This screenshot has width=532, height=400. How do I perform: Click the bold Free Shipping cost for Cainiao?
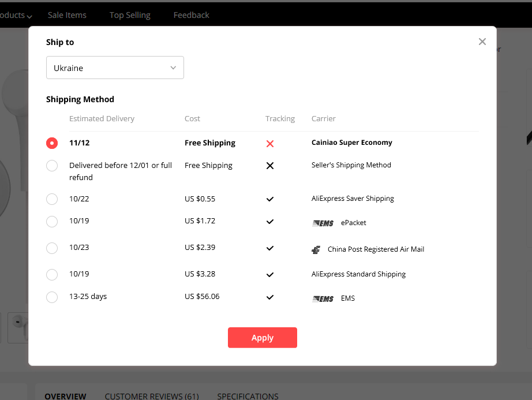[210, 143]
